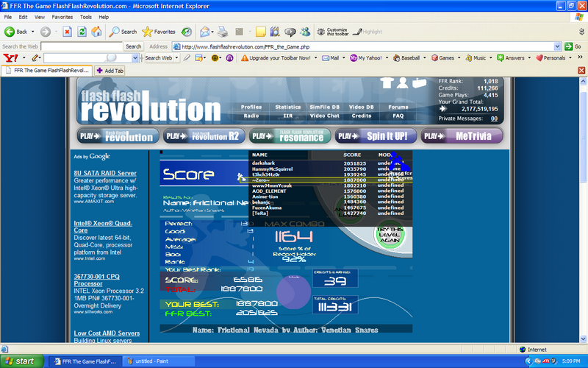
Task: Open the Favorites menu
Action: point(62,16)
